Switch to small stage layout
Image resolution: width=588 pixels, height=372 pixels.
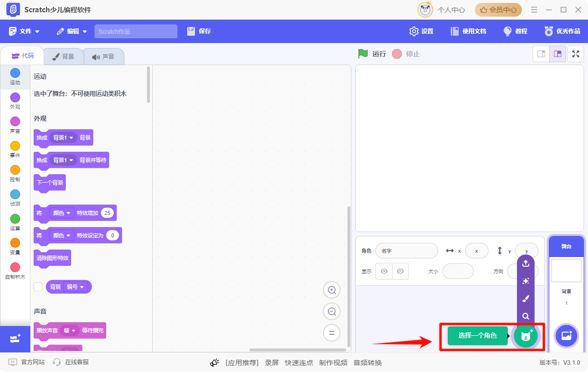(541, 54)
